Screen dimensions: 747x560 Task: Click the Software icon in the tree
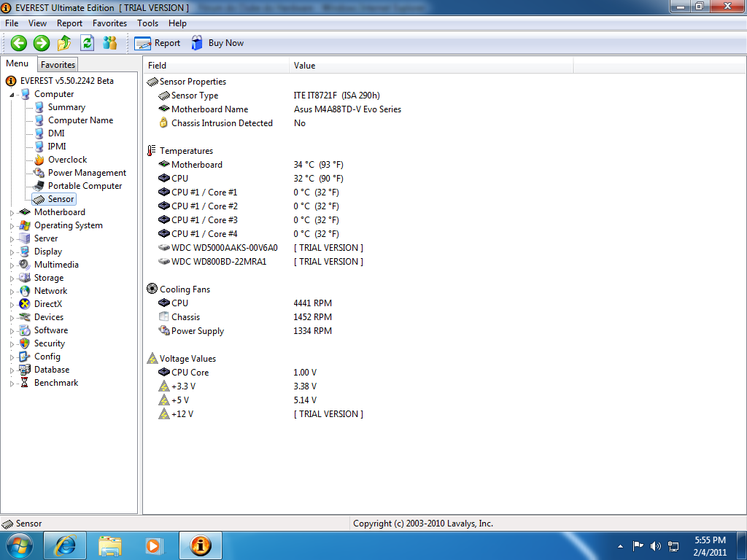click(25, 330)
